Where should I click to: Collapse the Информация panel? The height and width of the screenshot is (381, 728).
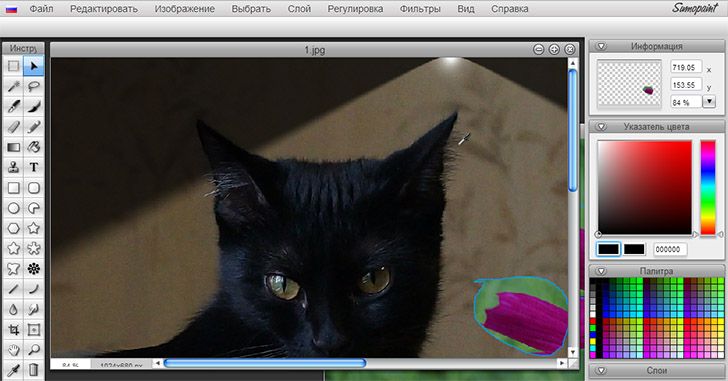click(x=602, y=46)
